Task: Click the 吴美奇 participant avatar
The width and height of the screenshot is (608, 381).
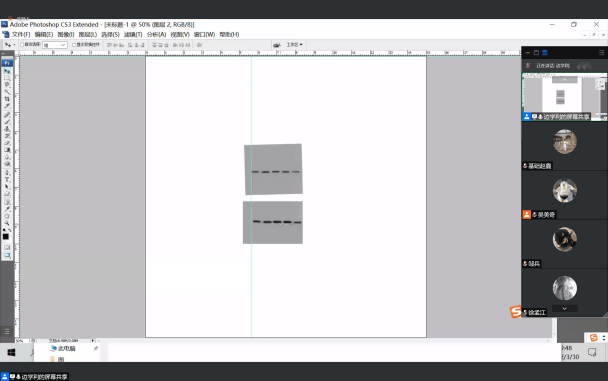Action: point(565,190)
